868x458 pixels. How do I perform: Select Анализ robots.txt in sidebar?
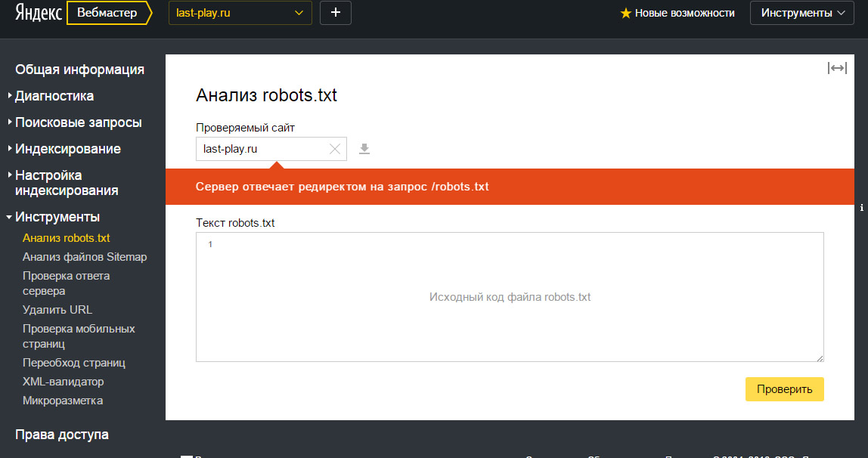pos(67,238)
